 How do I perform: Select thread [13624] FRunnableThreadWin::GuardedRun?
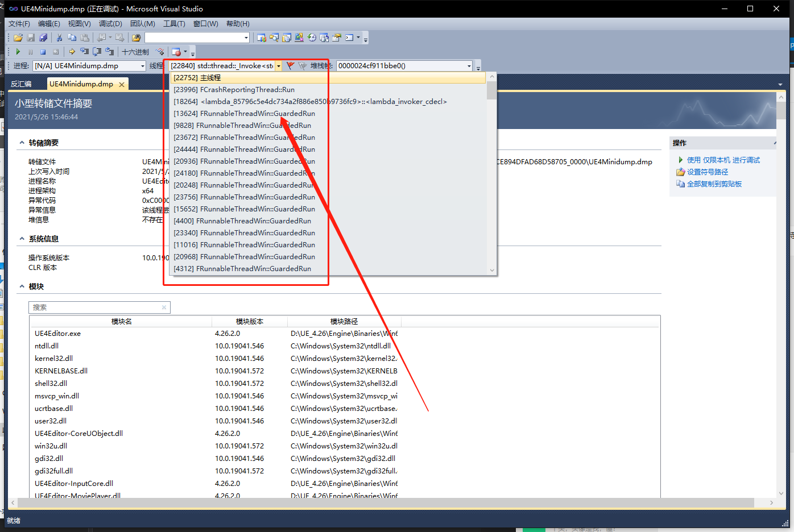coord(329,114)
